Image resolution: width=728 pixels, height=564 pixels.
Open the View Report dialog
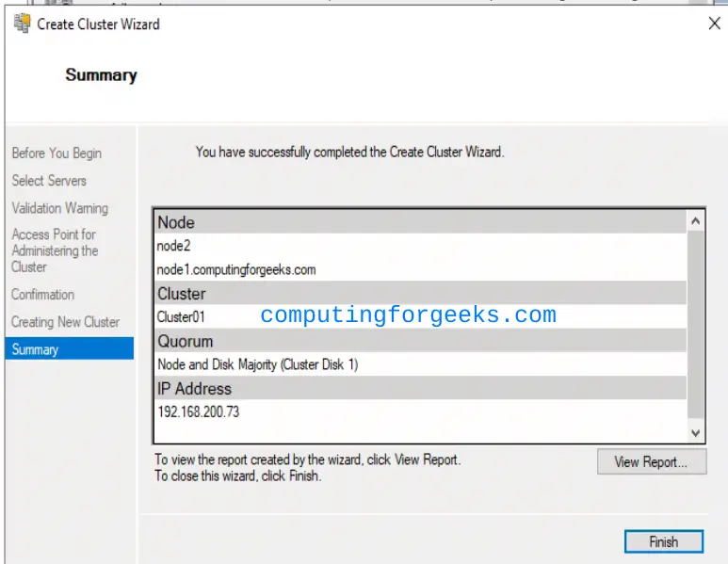(x=652, y=461)
